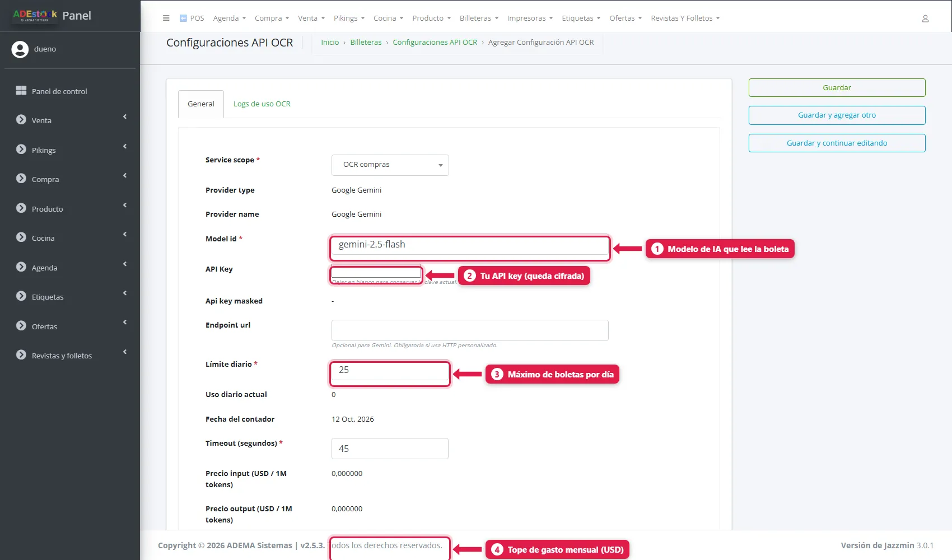
Task: Click the Panel de control sidebar label
Action: 59,92
